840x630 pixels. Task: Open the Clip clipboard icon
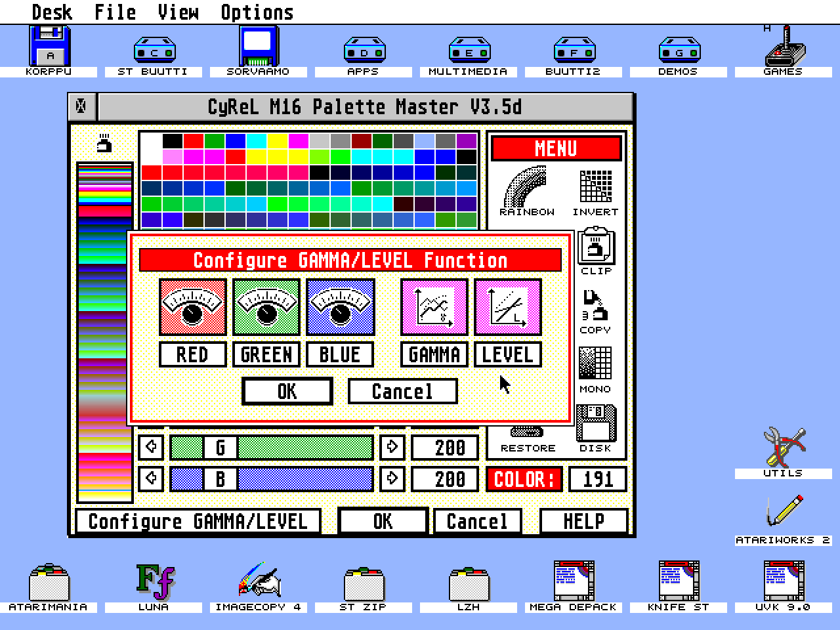click(x=595, y=246)
